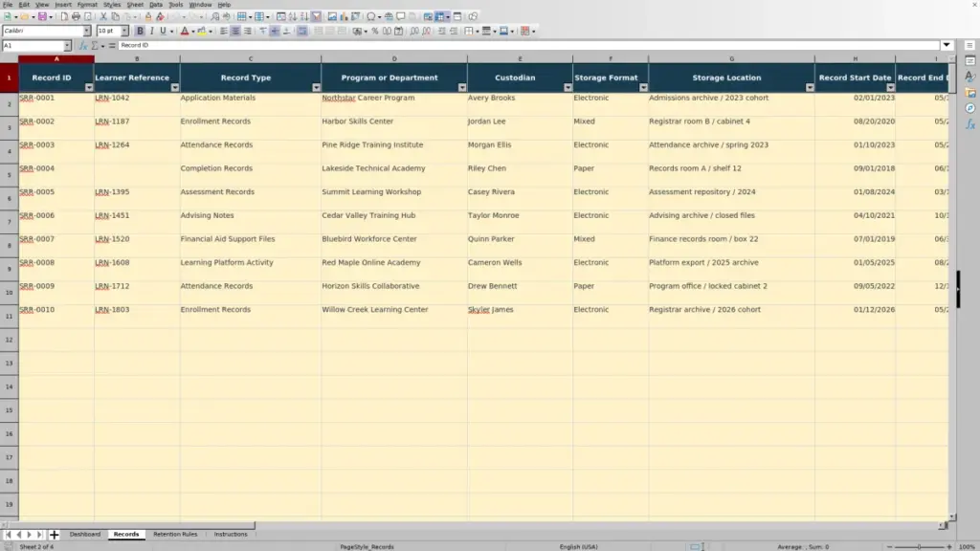The width and height of the screenshot is (980, 551).
Task: Open the sidebar Gallery panel icon
Action: coord(970,93)
